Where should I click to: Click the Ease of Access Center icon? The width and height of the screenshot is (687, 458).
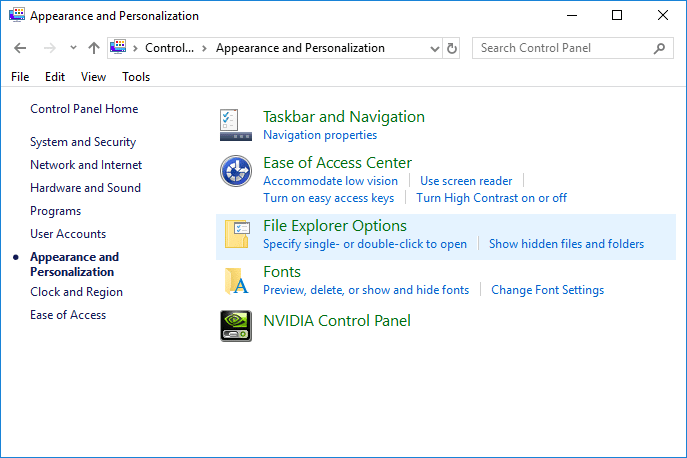point(236,171)
